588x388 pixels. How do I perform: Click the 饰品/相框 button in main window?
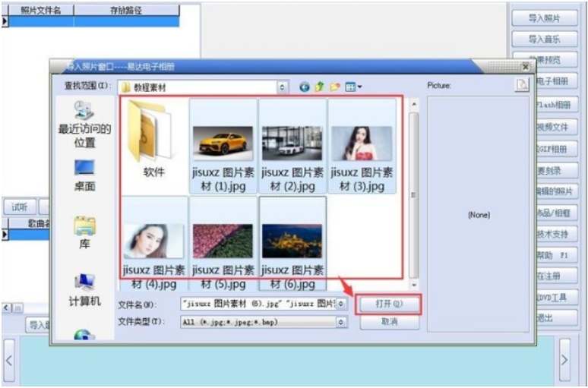[x=556, y=213]
